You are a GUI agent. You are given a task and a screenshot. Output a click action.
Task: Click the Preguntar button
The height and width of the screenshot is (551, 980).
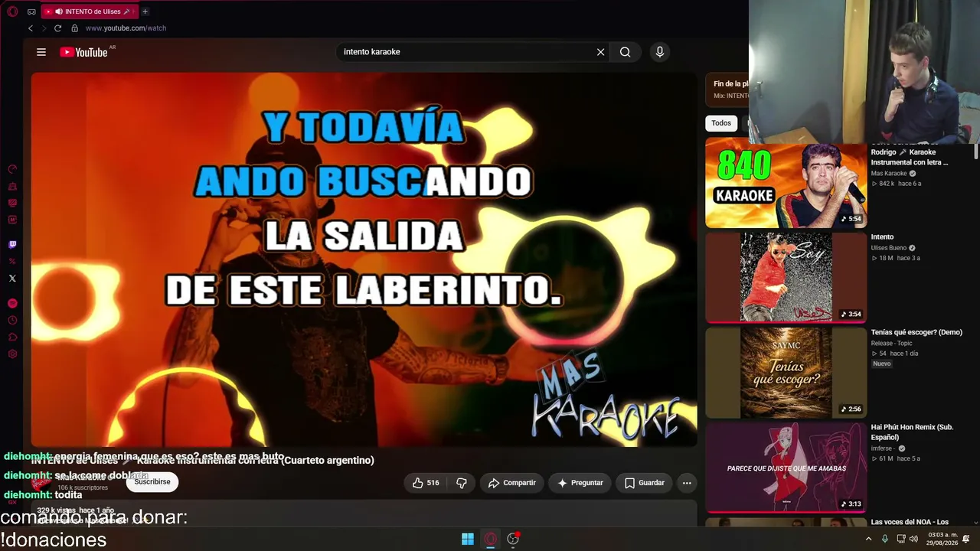[580, 483]
